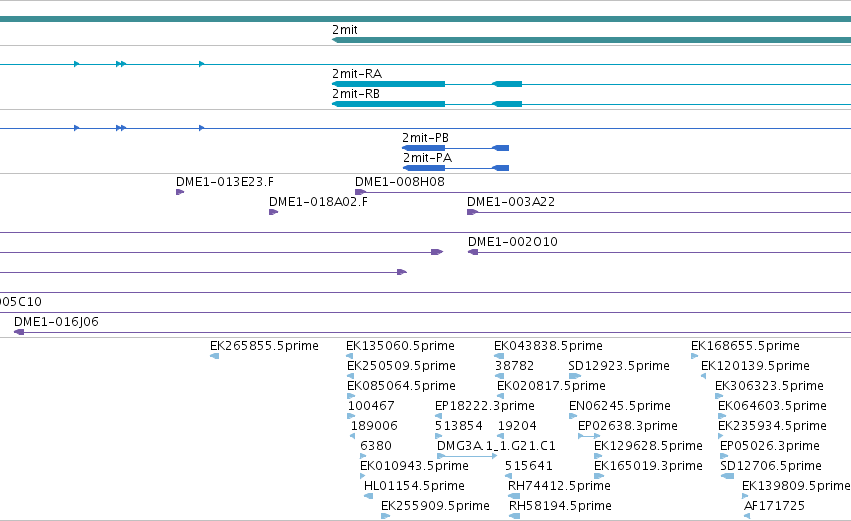Select EST EK043838.5prime label
Viewport: 851px width, 521px height.
pyautogui.click(x=548, y=346)
